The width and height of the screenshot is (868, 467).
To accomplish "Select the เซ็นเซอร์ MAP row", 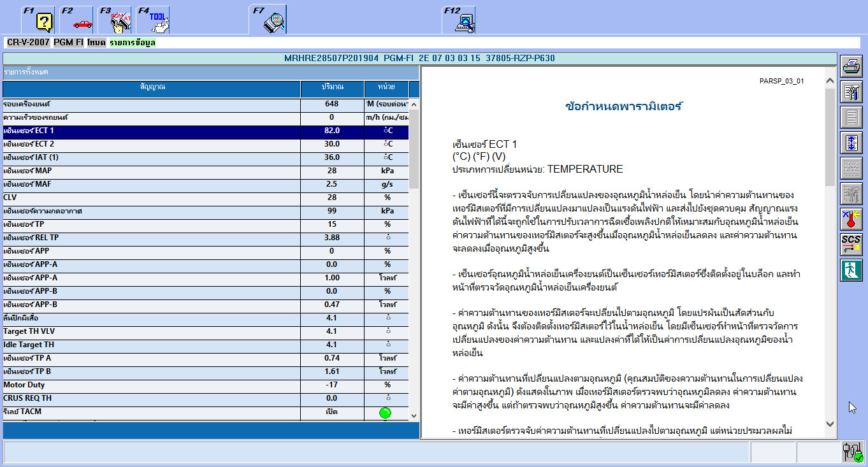I will coord(205,171).
